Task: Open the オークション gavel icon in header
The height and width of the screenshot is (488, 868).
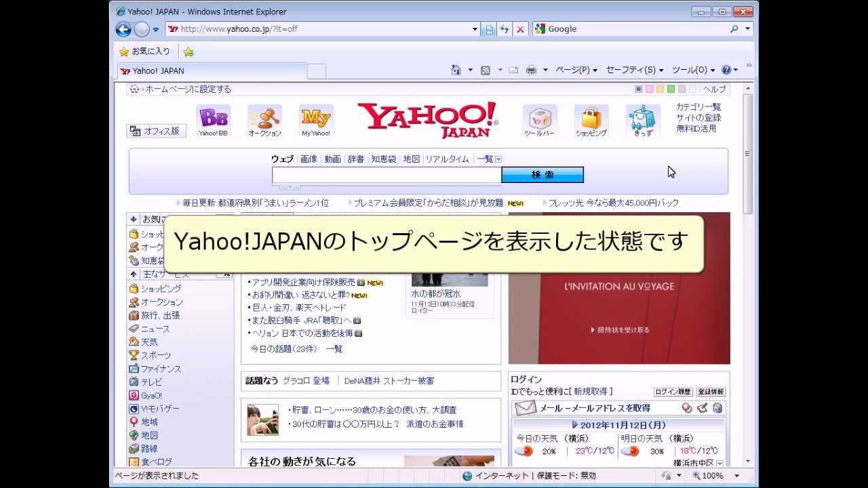Action: (264, 121)
